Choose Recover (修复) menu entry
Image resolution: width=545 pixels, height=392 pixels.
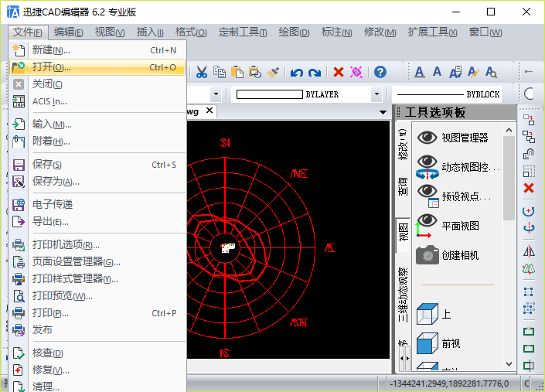pos(97,370)
